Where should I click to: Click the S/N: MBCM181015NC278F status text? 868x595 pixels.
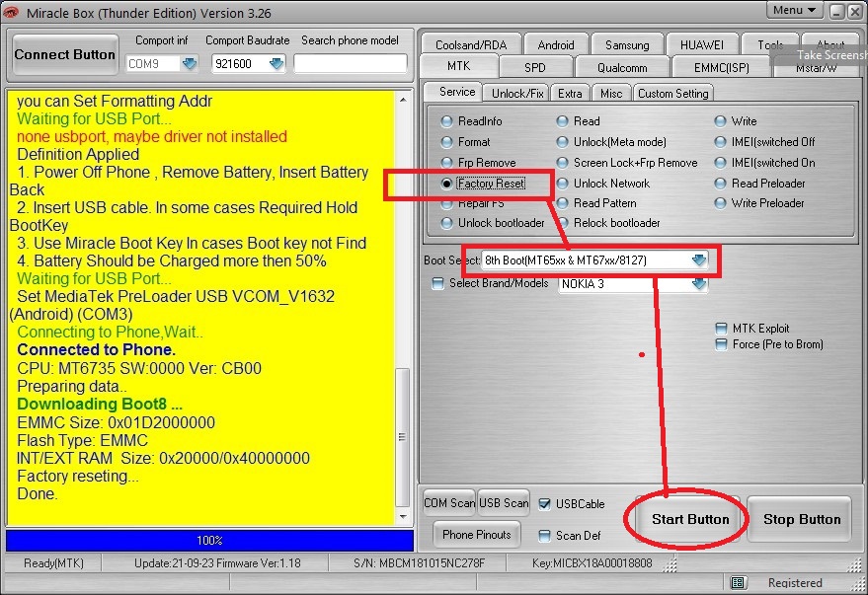(x=419, y=563)
